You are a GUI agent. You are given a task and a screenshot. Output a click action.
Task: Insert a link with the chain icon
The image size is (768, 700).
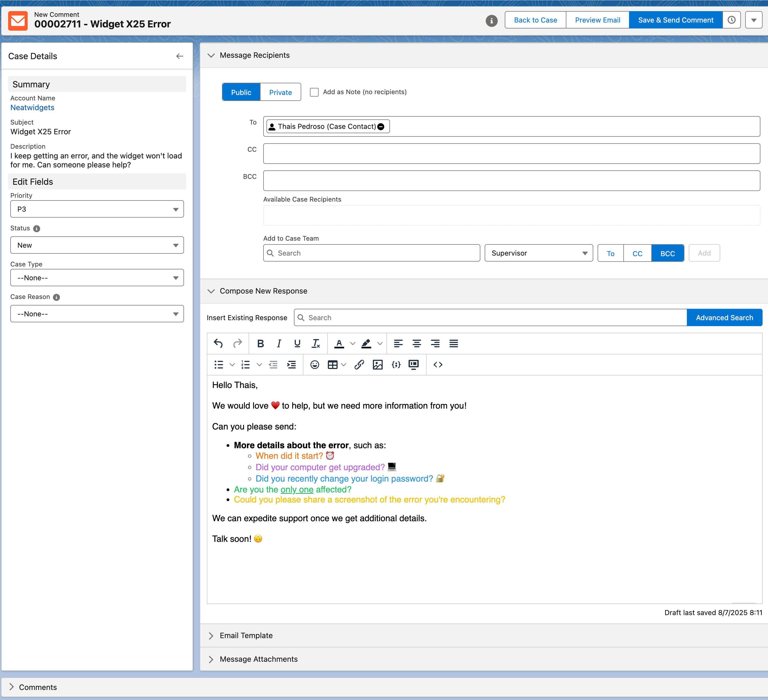[x=359, y=364]
